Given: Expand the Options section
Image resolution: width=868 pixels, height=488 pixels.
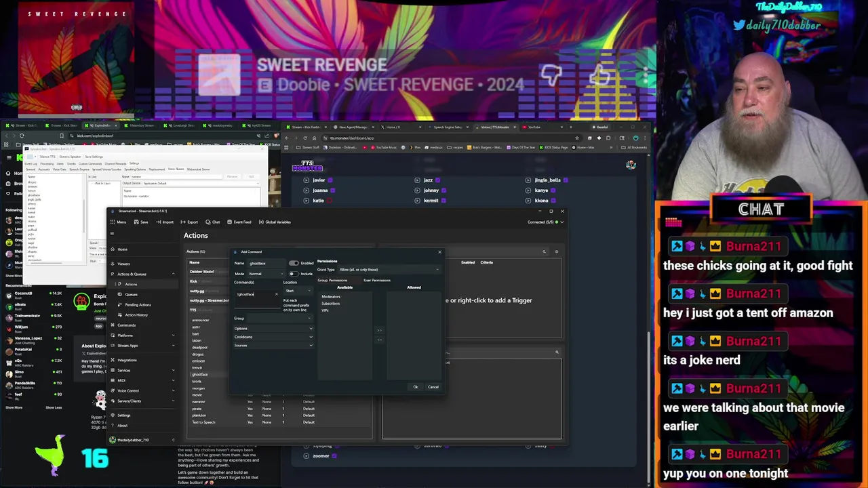Looking at the screenshot, I should tap(273, 329).
